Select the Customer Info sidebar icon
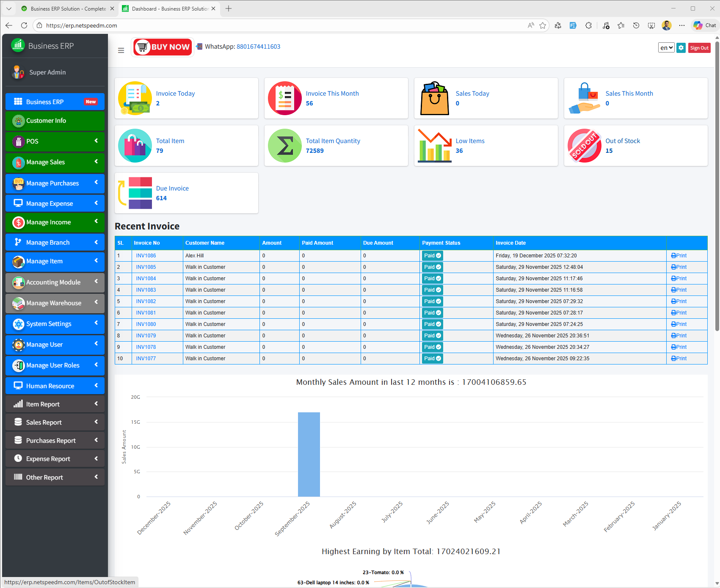The height and width of the screenshot is (588, 720). point(18,121)
